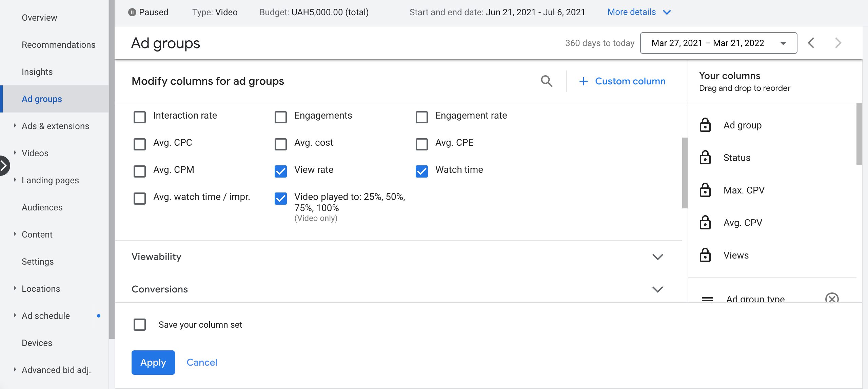Image resolution: width=868 pixels, height=389 pixels.
Task: Click the search magnifier icon
Action: [x=547, y=81]
